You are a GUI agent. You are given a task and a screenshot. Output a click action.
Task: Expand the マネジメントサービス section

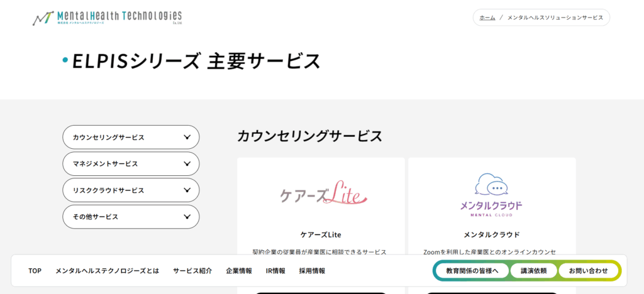[x=131, y=163]
